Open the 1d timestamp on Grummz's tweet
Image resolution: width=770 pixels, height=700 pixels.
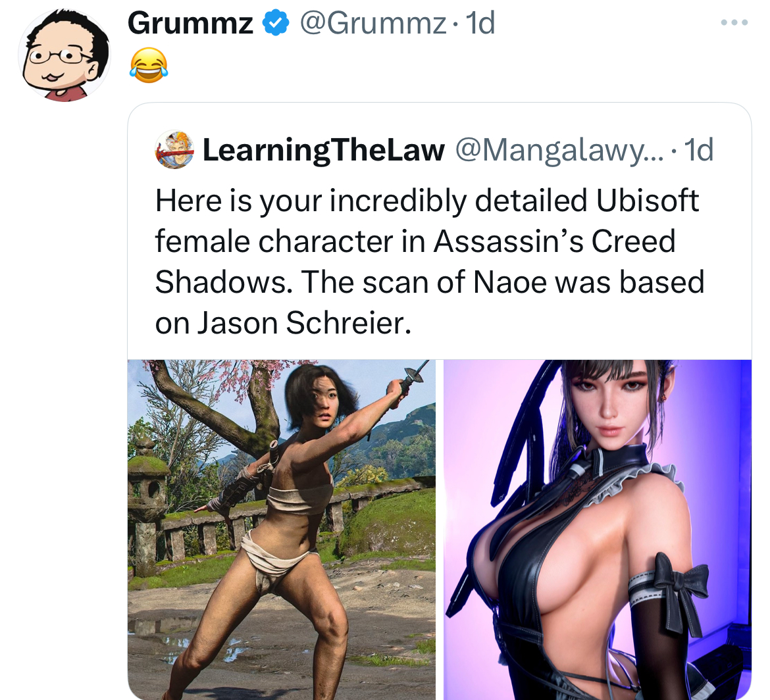(x=480, y=23)
